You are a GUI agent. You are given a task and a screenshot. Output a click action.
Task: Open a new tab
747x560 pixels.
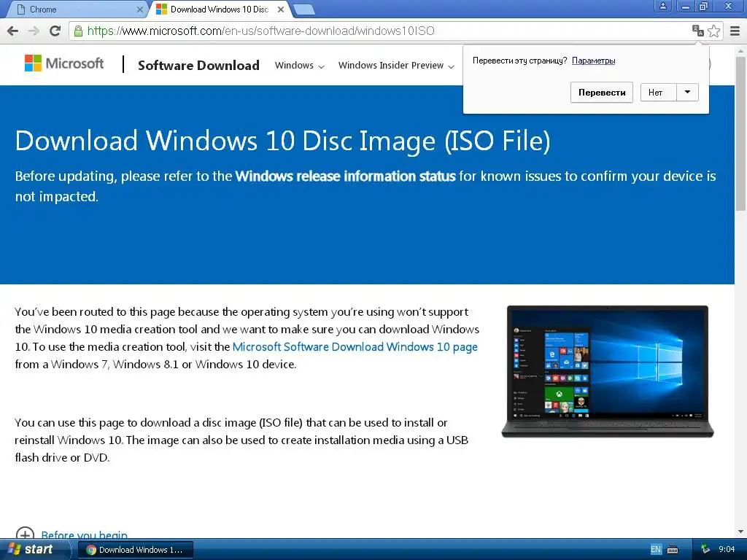point(304,9)
